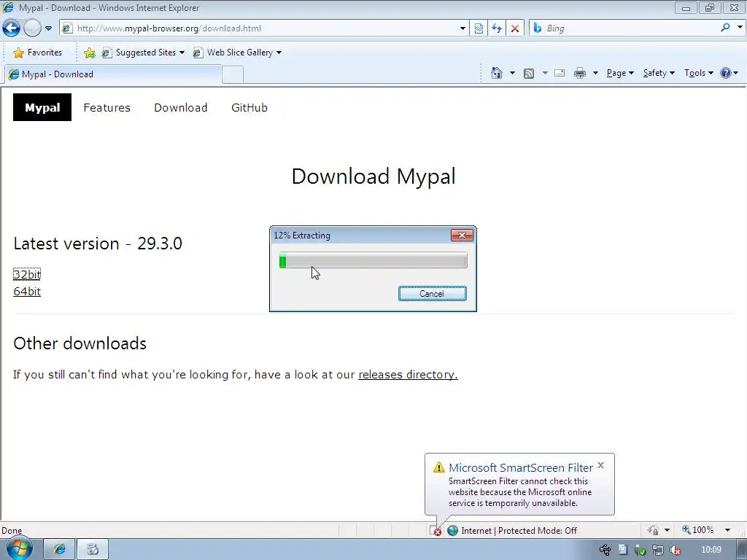Open the Safety menu
Image resolution: width=747 pixels, height=560 pixels.
point(659,73)
